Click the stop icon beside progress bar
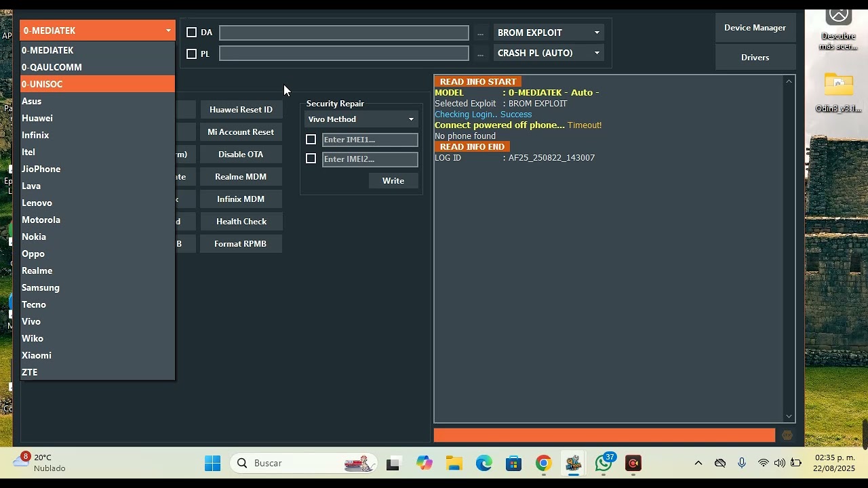The image size is (868, 488). 787,436
